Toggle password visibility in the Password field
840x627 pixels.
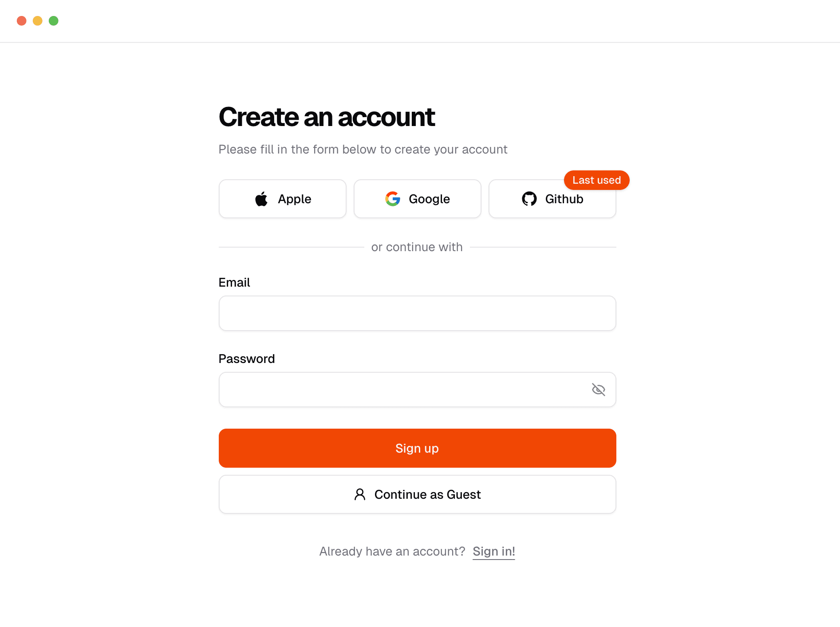598,390
